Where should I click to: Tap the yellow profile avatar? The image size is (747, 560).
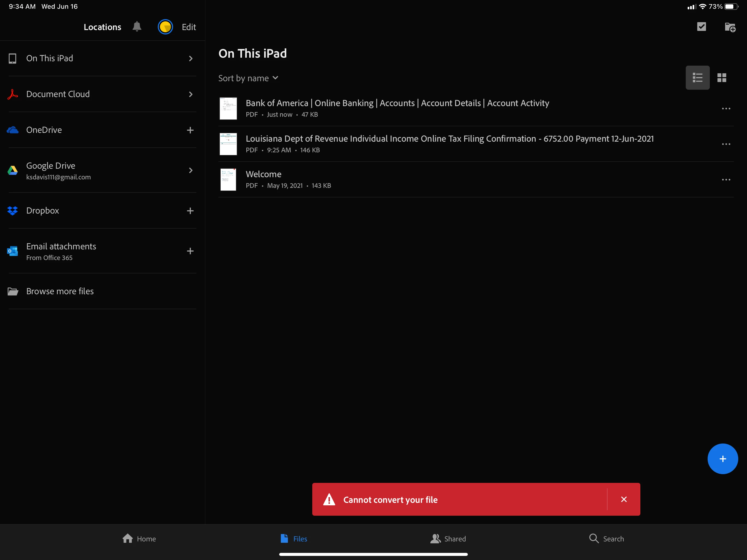pos(165,27)
